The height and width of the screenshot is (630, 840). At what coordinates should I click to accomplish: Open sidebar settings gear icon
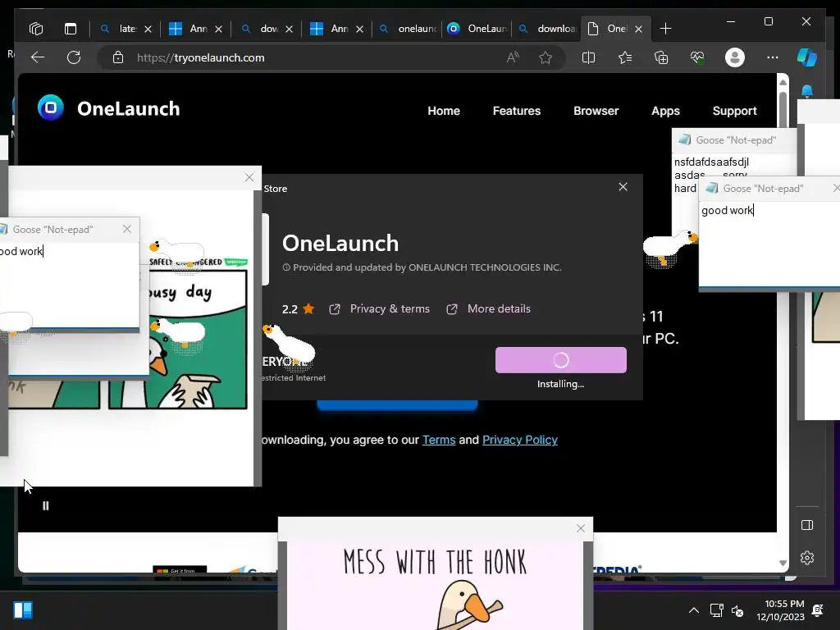pyautogui.click(x=807, y=558)
